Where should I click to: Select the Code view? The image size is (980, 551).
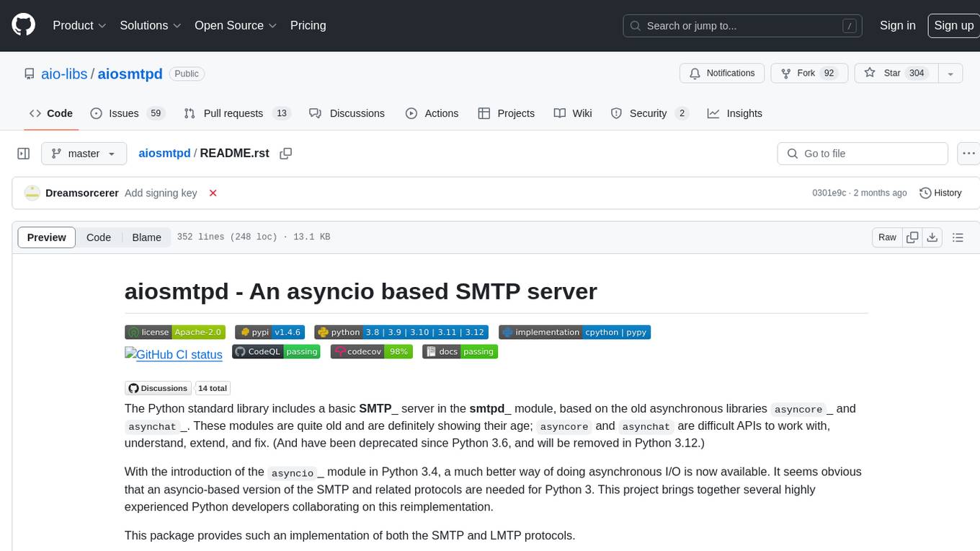click(99, 237)
